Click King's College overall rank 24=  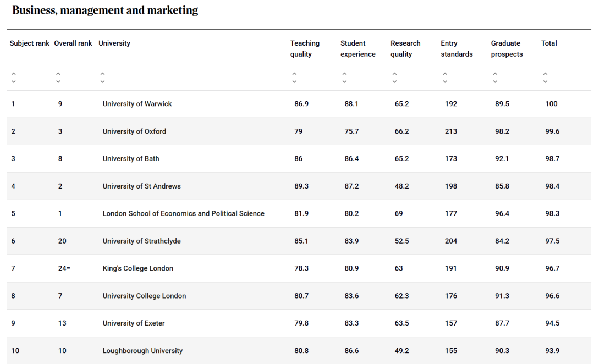tap(64, 268)
